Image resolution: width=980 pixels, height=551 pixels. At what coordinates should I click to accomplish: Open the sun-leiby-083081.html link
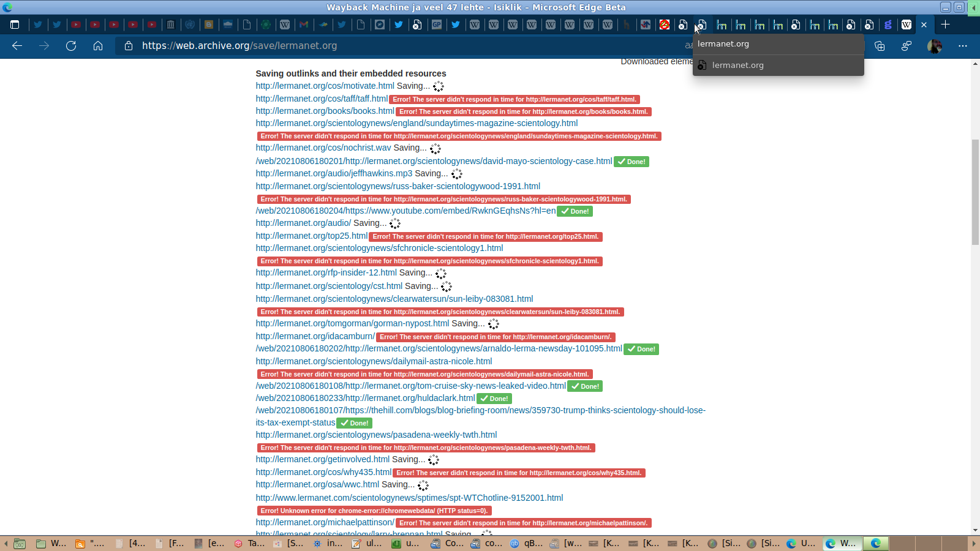pyautogui.click(x=394, y=299)
